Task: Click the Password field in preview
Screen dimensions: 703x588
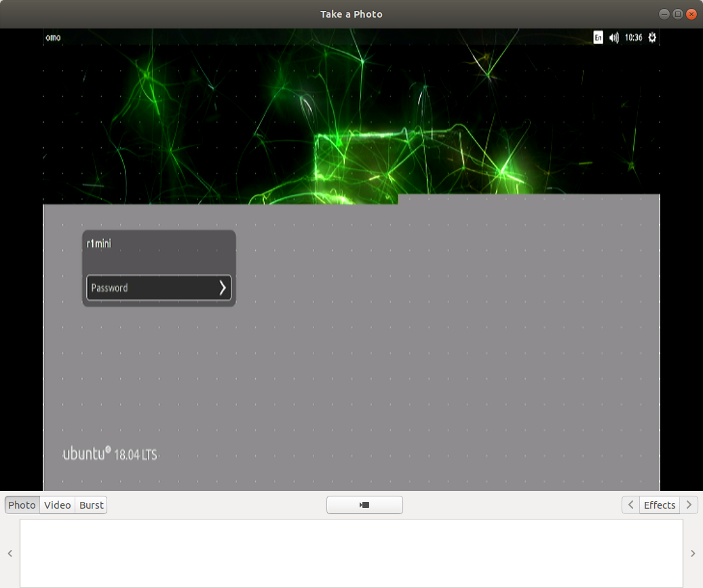Action: (x=159, y=288)
